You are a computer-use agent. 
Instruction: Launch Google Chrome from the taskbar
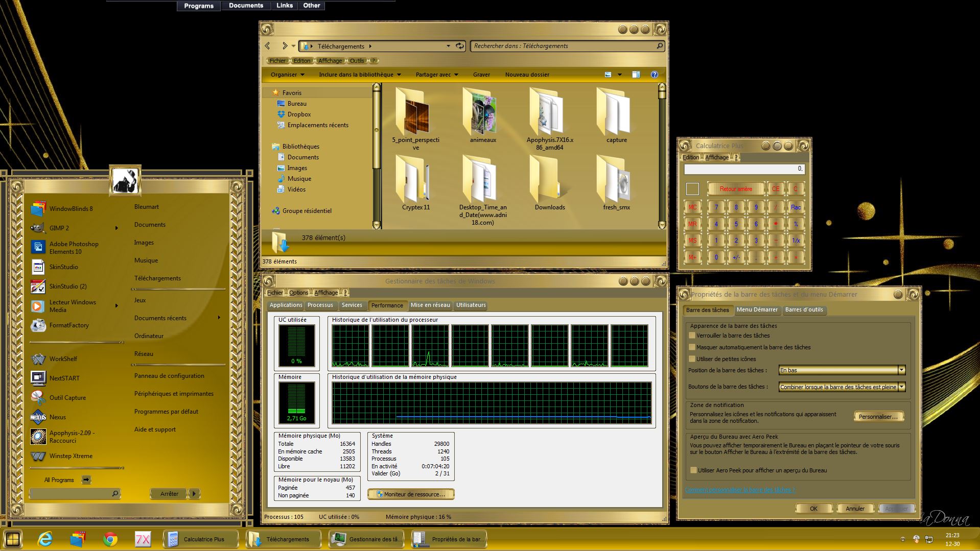coord(110,539)
